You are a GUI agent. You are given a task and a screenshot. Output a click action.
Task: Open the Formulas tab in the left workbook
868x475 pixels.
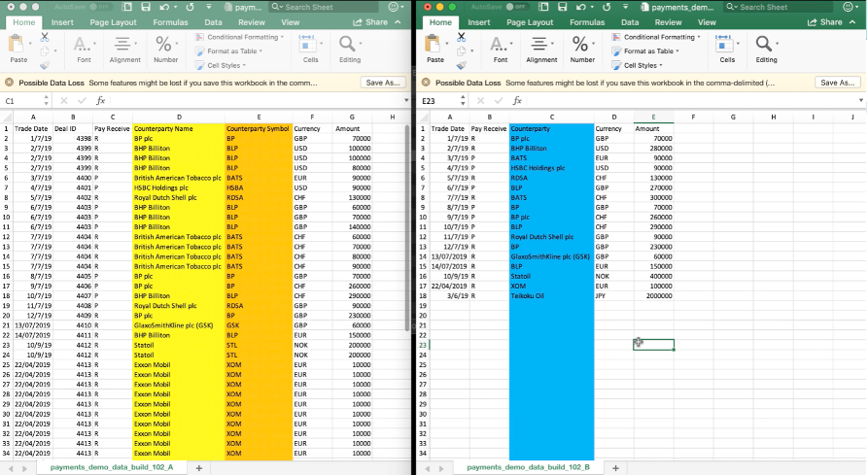pyautogui.click(x=170, y=22)
